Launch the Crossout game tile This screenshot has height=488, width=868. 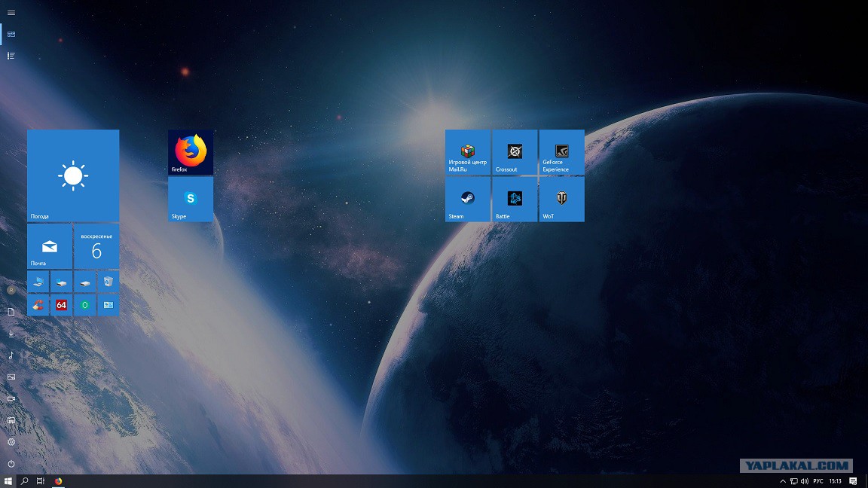[515, 152]
